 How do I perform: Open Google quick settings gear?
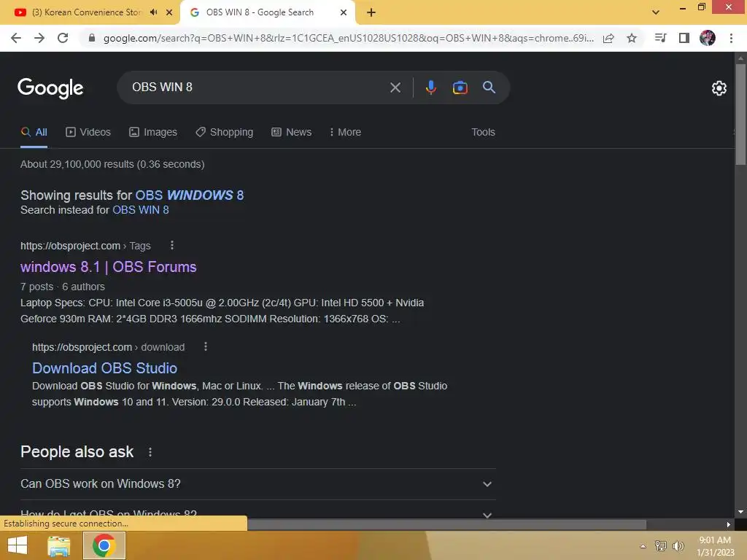[x=719, y=88]
